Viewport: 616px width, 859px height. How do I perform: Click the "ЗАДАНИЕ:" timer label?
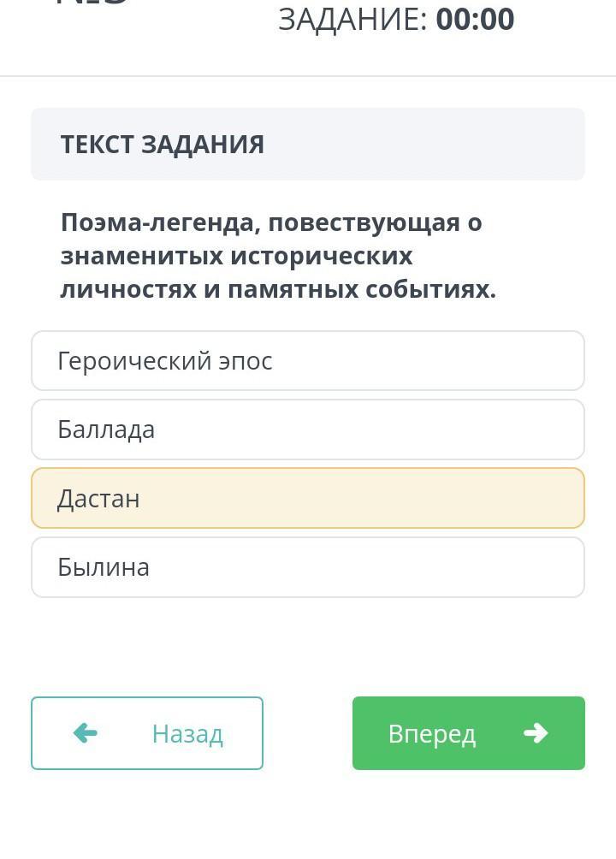(x=352, y=20)
